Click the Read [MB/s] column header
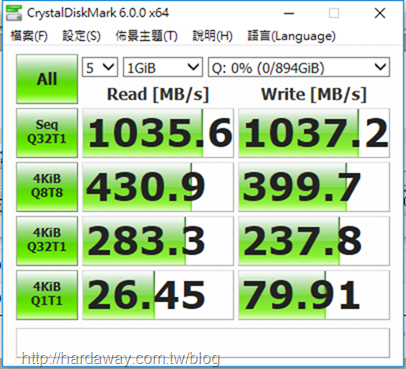The image size is (406, 369). [x=158, y=94]
